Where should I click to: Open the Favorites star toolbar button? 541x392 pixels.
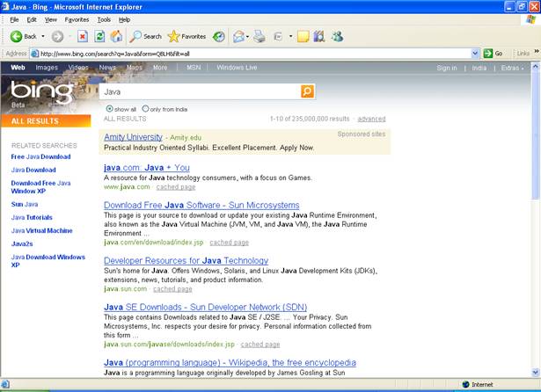(x=186, y=36)
